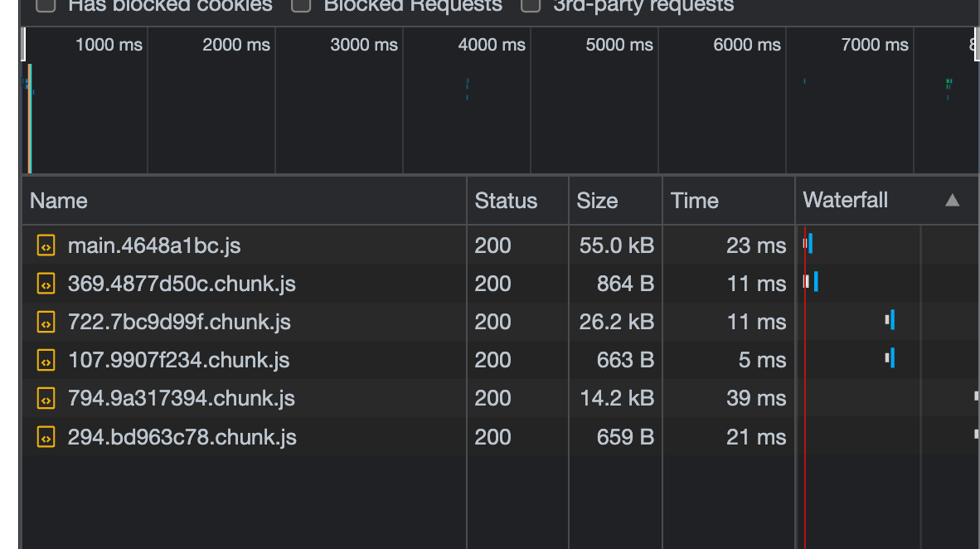The image size is (980, 549).
Task: Toggle the Has blocked cookies checkbox
Action: point(46,5)
